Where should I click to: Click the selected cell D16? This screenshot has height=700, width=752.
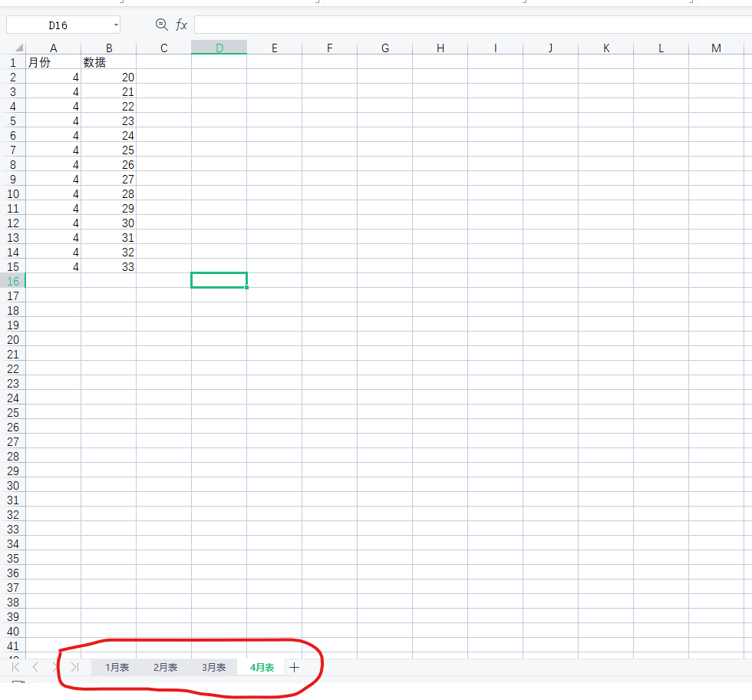[219, 280]
